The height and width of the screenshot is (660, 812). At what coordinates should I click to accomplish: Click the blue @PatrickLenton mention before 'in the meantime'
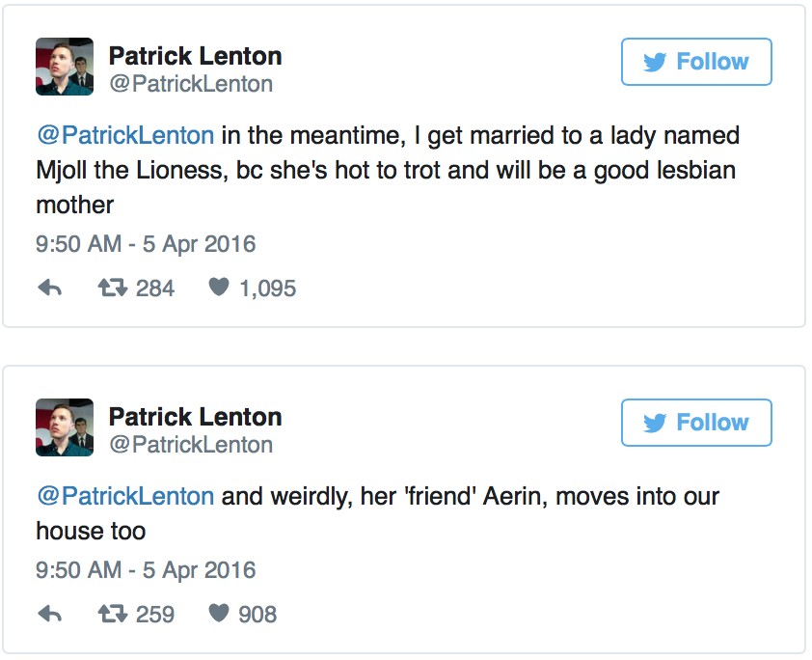point(125,135)
